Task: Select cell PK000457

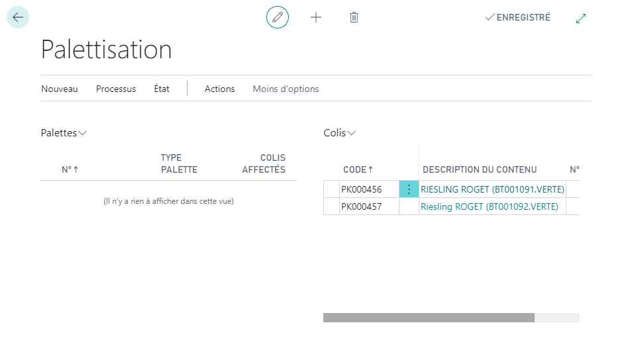Action: tap(369, 206)
